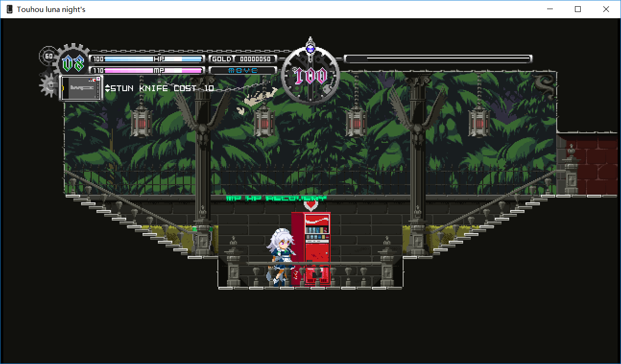Click the HP bar gauge
The width and height of the screenshot is (621, 364).
pyautogui.click(x=147, y=59)
